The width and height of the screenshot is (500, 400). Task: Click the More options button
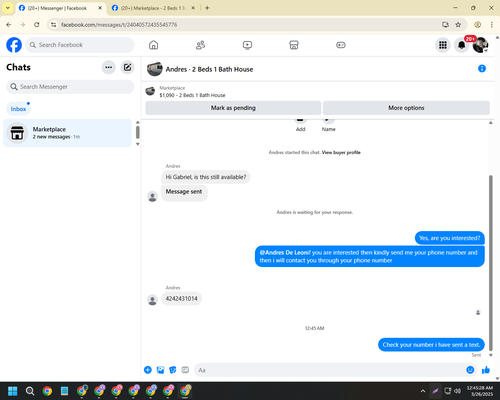click(406, 108)
